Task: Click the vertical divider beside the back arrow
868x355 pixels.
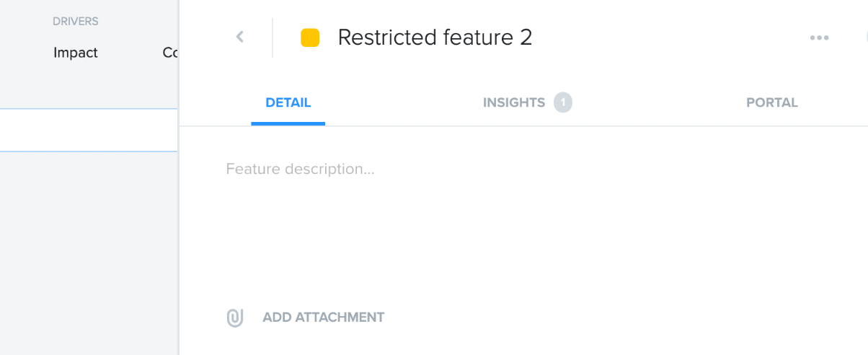Action: coord(273,38)
